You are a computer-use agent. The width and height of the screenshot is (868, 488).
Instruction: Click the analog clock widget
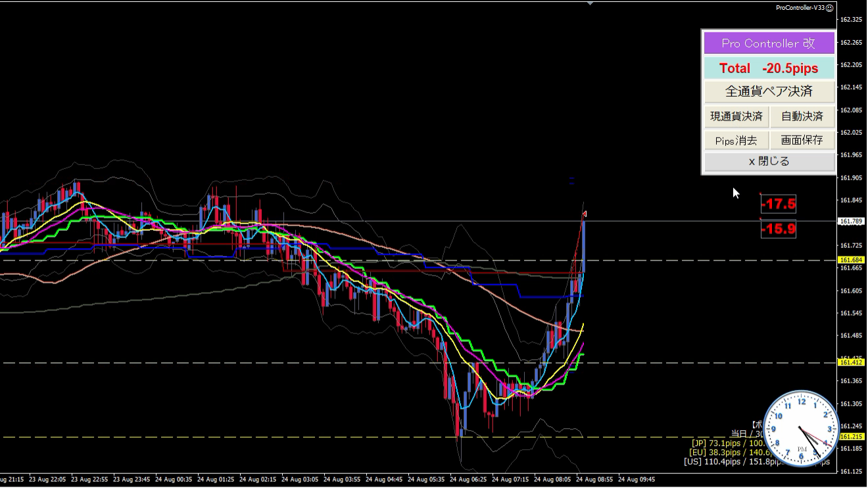(x=802, y=429)
